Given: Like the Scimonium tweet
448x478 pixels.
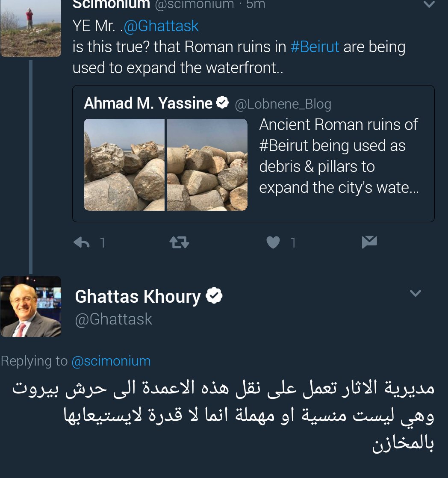Looking at the screenshot, I should 273,243.
